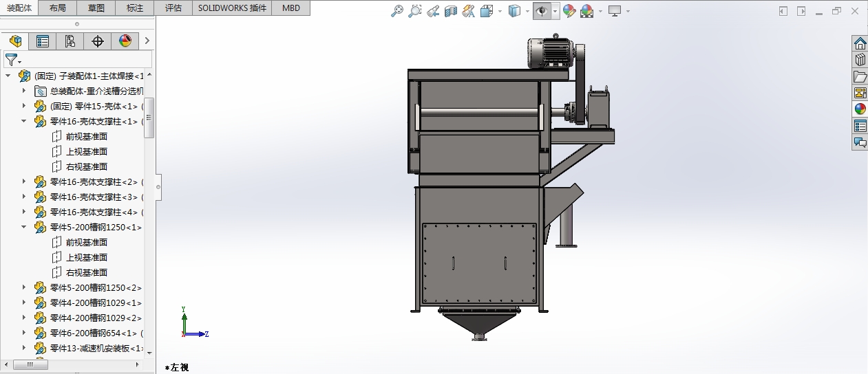This screenshot has height=374, width=868.
Task: Click SOLIDWORKS Resources home icon in task pane
Action: tap(860, 43)
